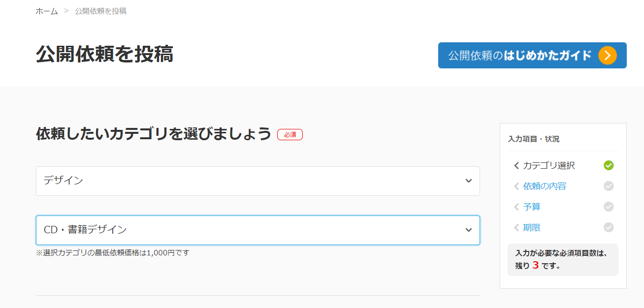The width and height of the screenshot is (644, 308).
Task: Select カテゴリ選択 item in sidebar
Action: (x=549, y=166)
